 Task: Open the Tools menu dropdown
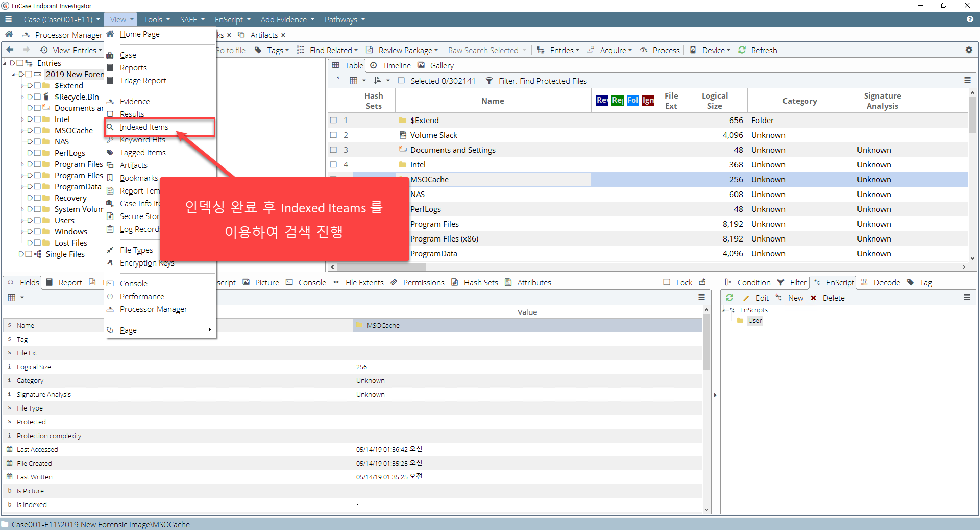(157, 19)
